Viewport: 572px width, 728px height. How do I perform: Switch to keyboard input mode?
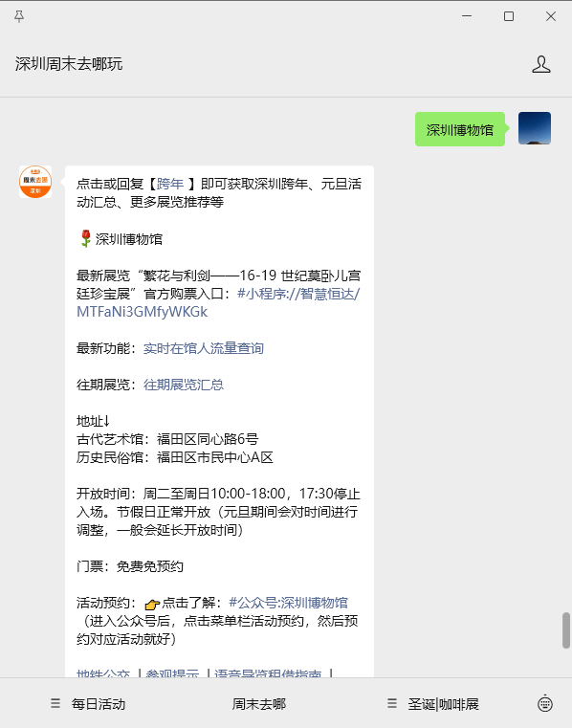[545, 703]
